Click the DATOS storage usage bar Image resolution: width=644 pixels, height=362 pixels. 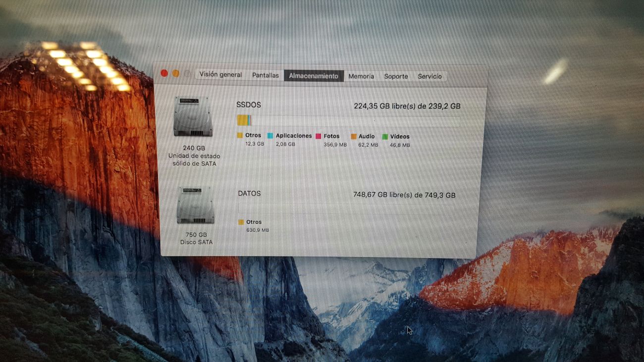tap(346, 208)
